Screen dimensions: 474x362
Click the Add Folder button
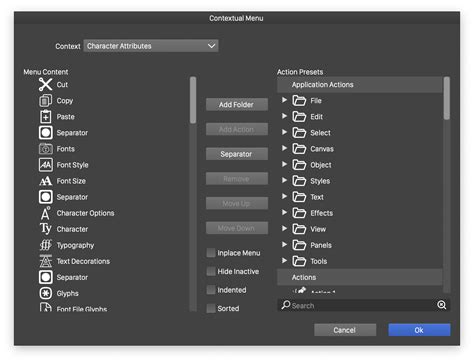(x=237, y=104)
